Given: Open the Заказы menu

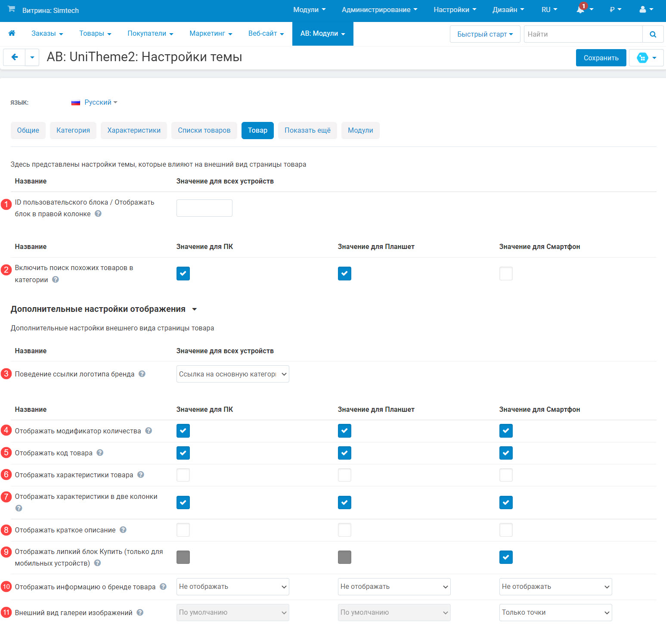Looking at the screenshot, I should pos(47,34).
